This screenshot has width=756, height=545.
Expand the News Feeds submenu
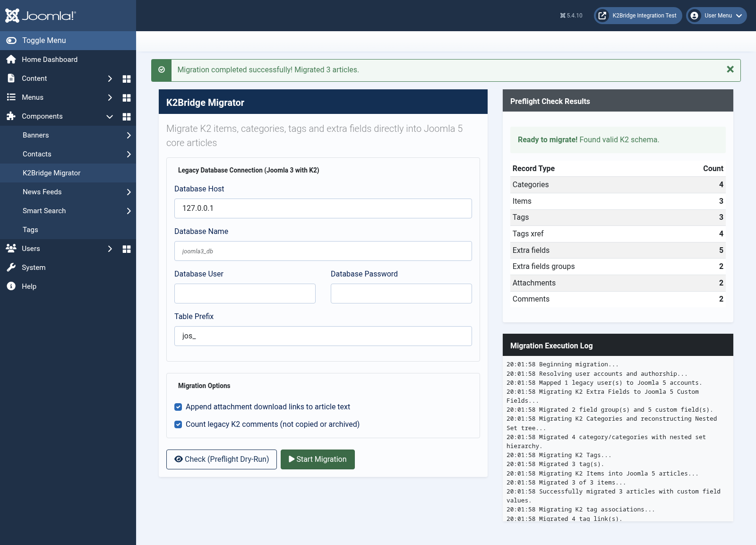[x=129, y=192]
